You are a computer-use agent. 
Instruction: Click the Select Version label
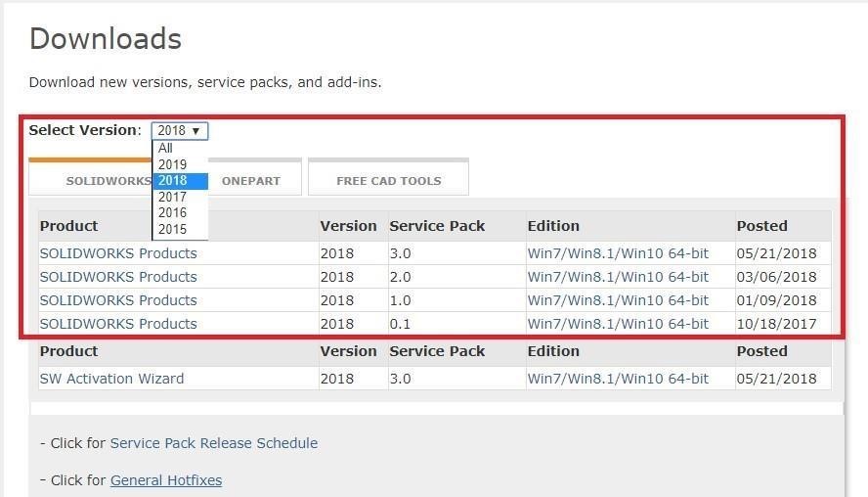[x=85, y=130]
